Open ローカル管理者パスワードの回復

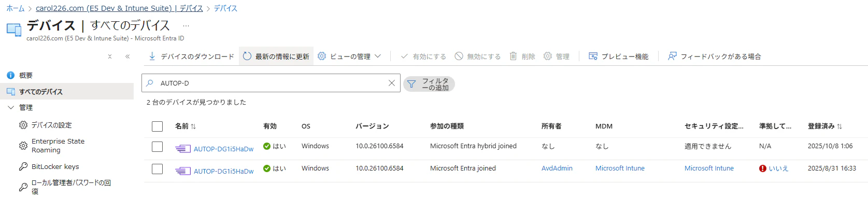click(x=71, y=187)
